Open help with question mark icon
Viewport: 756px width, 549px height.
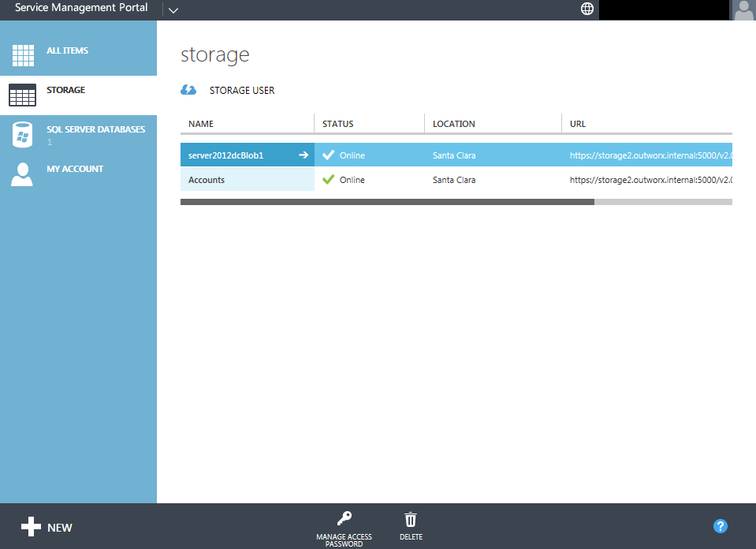(x=720, y=526)
